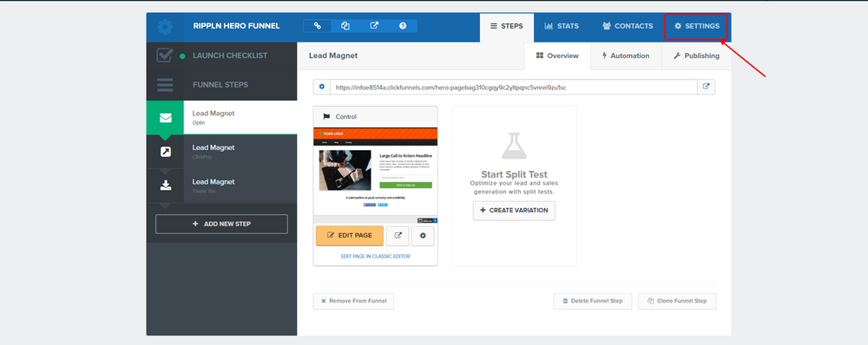
Task: Click Edit Page in Classic Editor link
Action: point(375,257)
